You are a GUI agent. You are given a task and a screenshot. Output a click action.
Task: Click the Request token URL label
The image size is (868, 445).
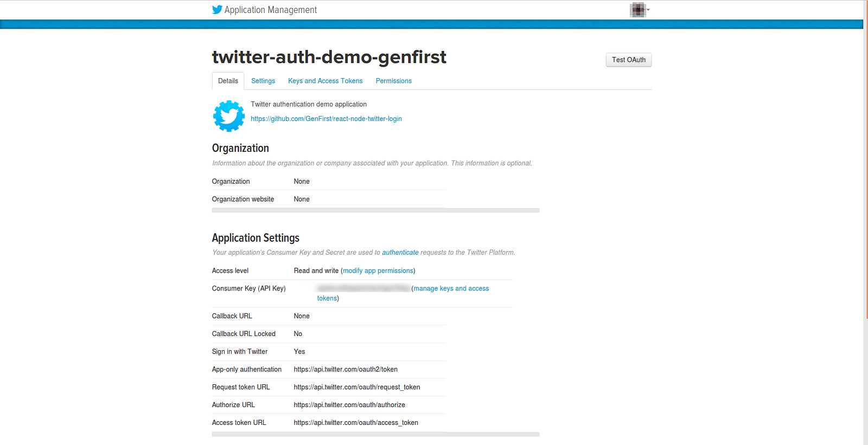click(x=241, y=387)
